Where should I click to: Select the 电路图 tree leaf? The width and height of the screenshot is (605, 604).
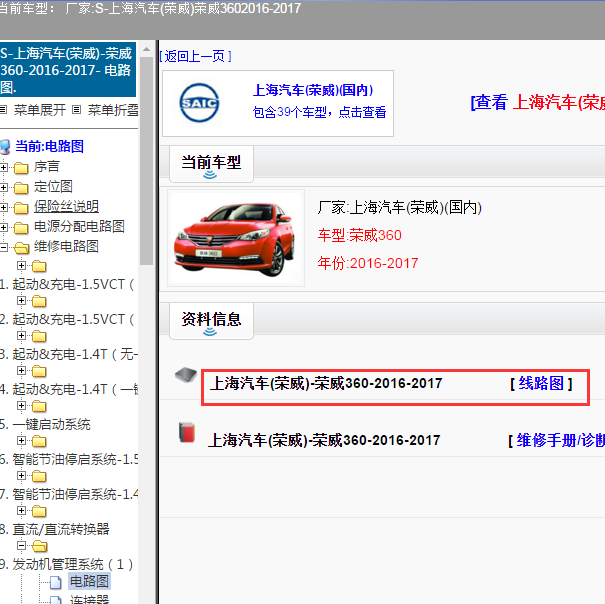click(89, 581)
